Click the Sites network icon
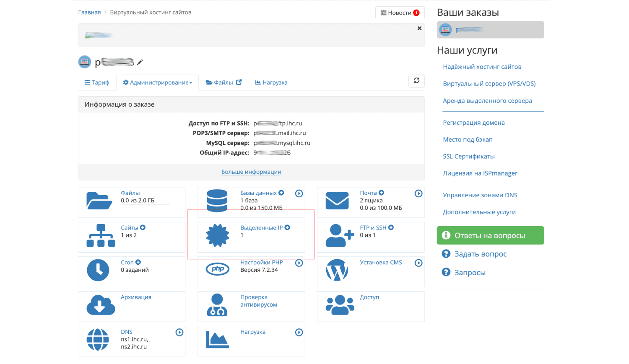 pos(101,235)
